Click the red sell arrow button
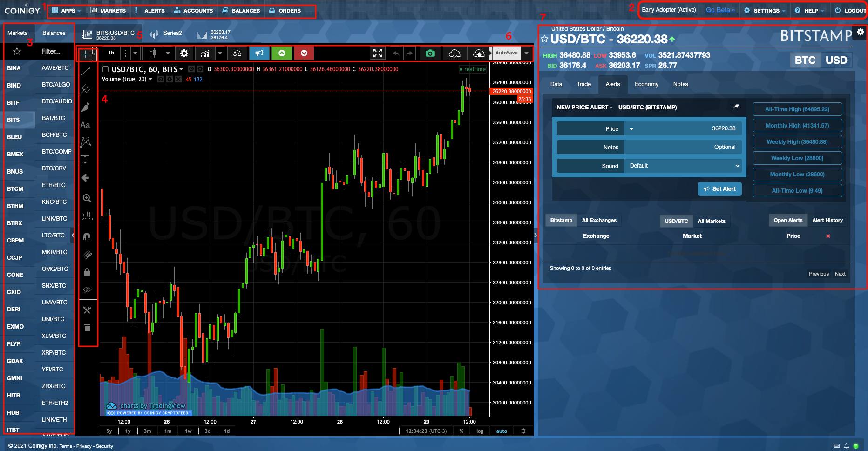The width and height of the screenshot is (868, 451). 304,53
